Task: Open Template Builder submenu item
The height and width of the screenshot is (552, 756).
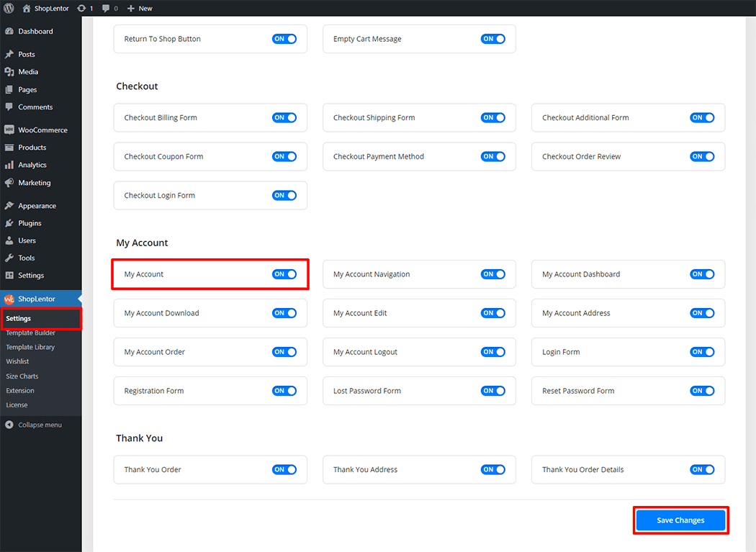Action: click(x=30, y=333)
